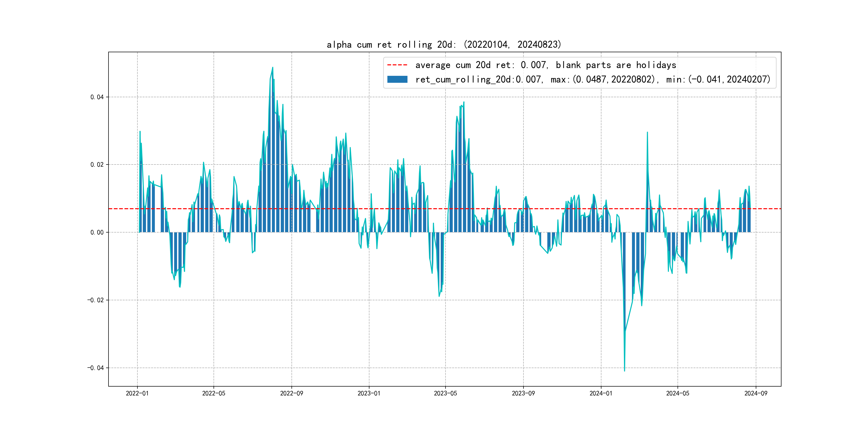Click the 2024-05 x-axis tick label
The image size is (868, 434).
tap(678, 393)
